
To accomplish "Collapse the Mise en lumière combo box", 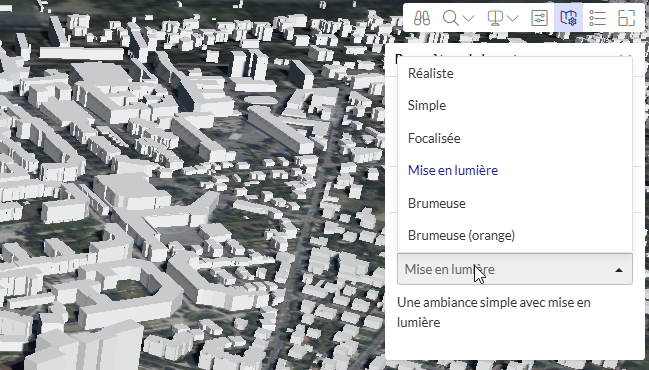I will (x=514, y=269).
